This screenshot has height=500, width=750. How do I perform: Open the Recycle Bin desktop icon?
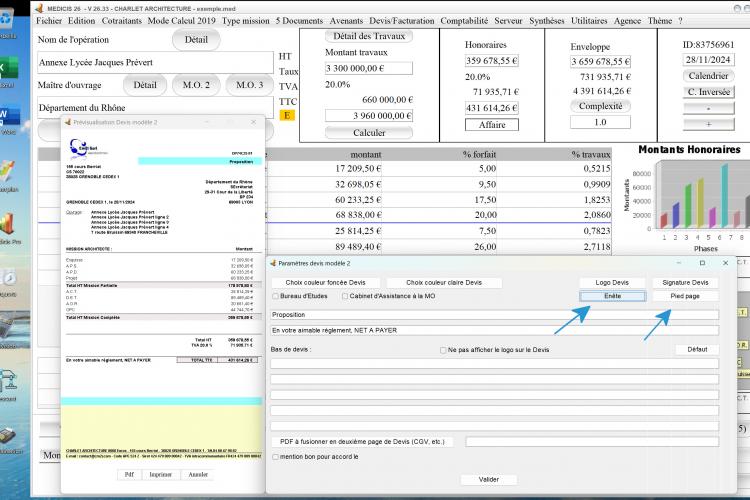(7, 22)
